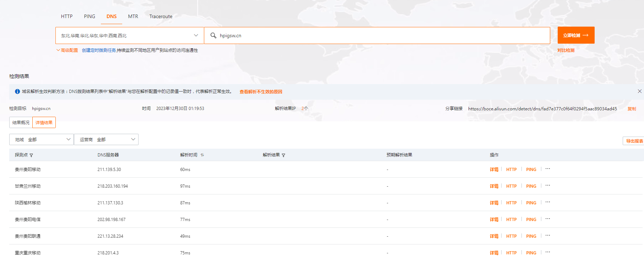Run PING test for 陕西榆林移动 row
644x259 pixels.
point(531,203)
